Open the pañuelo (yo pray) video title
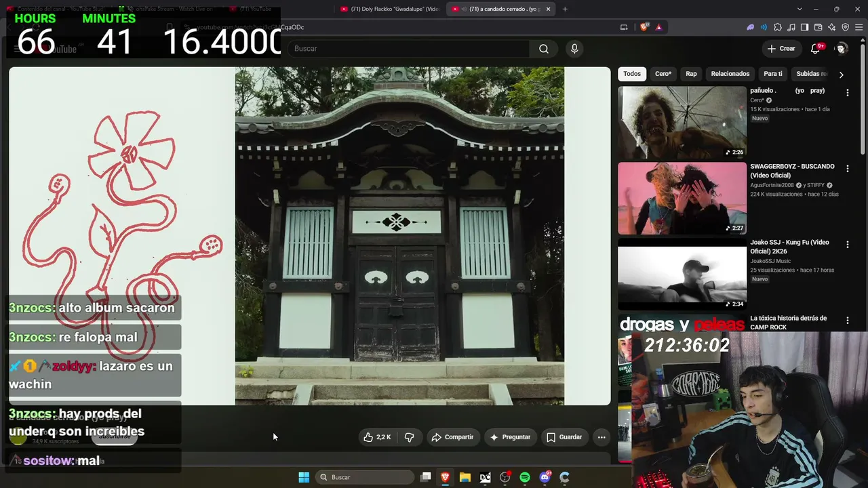This screenshot has width=868, height=488. 787,91
